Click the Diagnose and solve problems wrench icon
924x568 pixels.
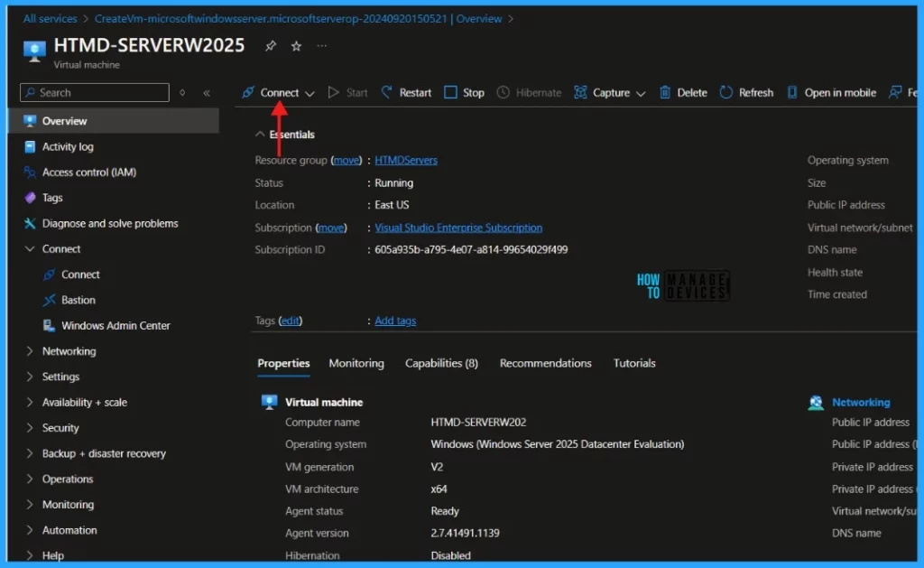click(x=30, y=223)
